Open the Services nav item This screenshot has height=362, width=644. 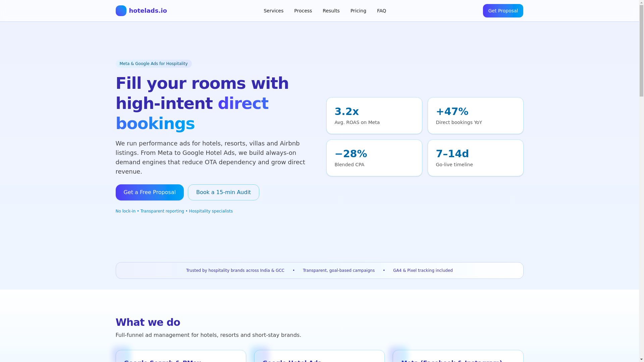click(273, 11)
